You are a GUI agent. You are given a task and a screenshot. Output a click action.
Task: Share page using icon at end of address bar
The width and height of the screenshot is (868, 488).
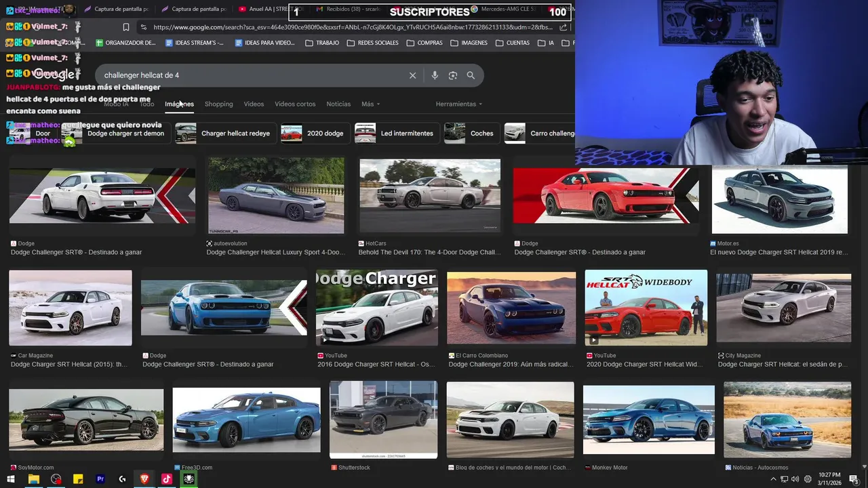pyautogui.click(x=564, y=27)
